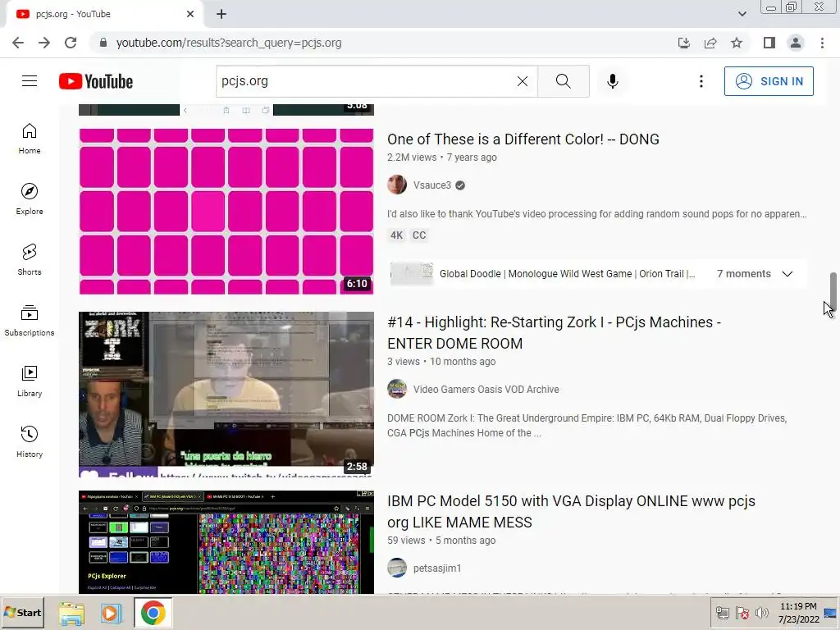Click SIGN IN button
This screenshot has width=840, height=630.
click(769, 81)
